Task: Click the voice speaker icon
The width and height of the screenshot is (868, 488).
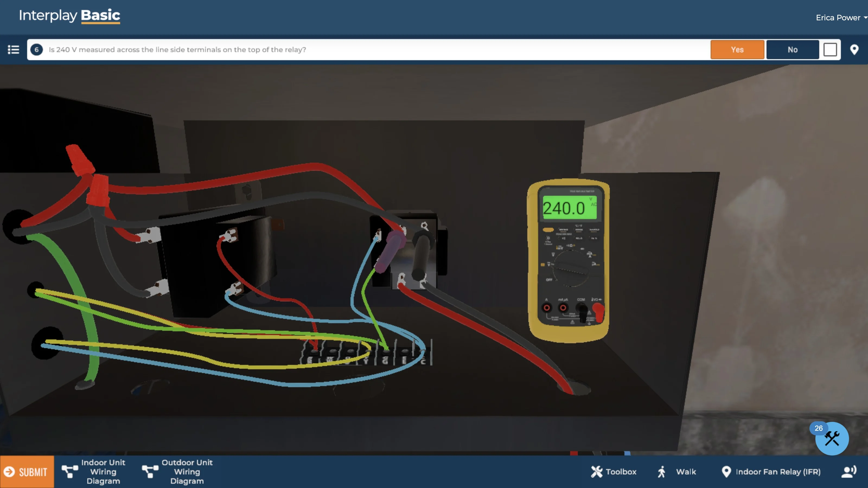Action: point(849,471)
